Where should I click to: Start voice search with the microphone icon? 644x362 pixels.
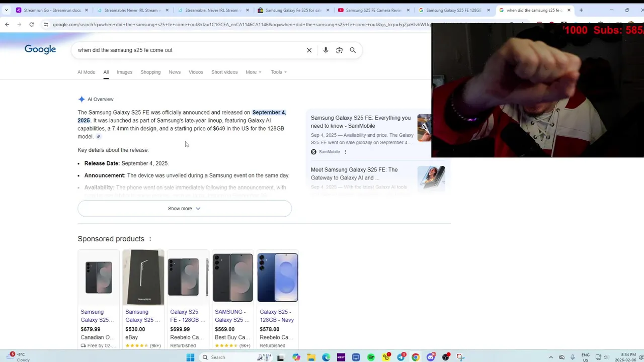coord(326,50)
